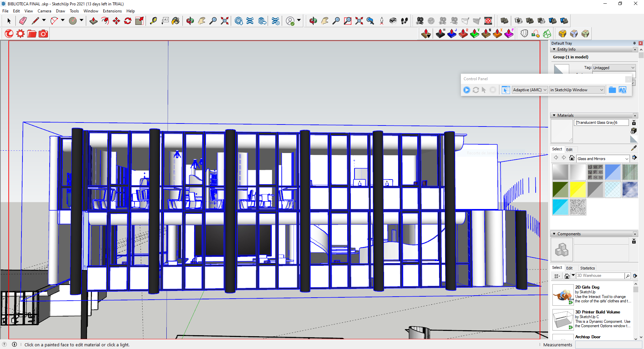The width and height of the screenshot is (644, 349).
Task: Pick the Move tool
Action: pos(116,21)
